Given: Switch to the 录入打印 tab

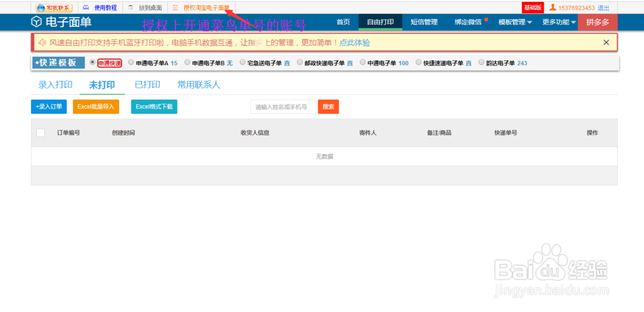Looking at the screenshot, I should [x=55, y=85].
